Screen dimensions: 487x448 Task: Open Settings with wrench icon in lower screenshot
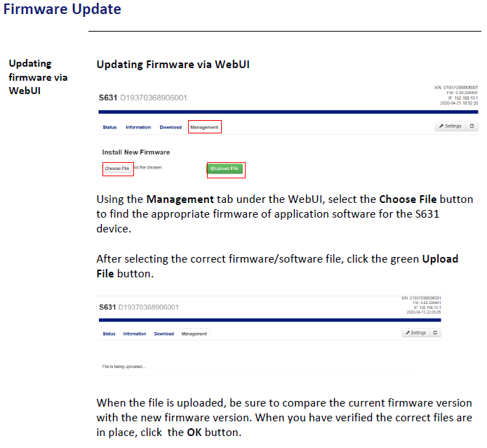point(415,333)
